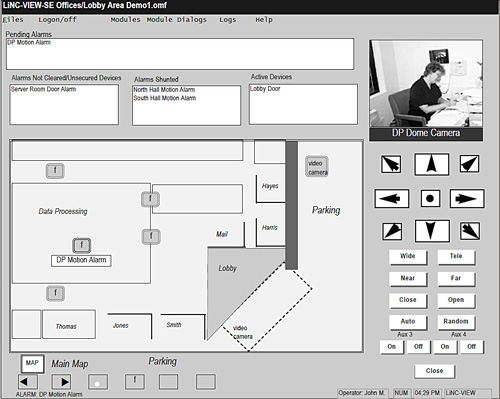Click the Data Processing room label

pos(63,211)
